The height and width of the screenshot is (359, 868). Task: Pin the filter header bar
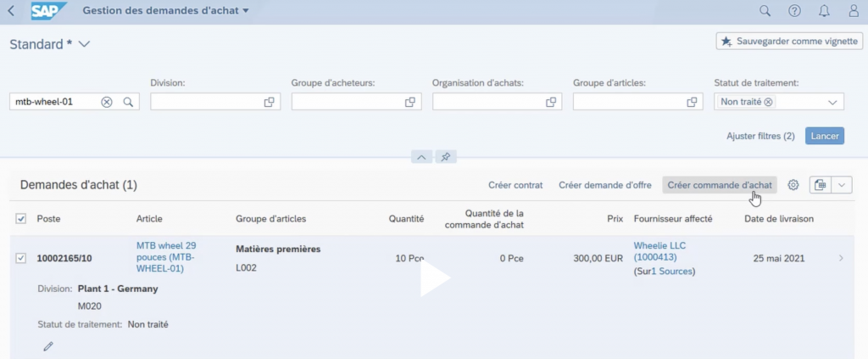446,157
